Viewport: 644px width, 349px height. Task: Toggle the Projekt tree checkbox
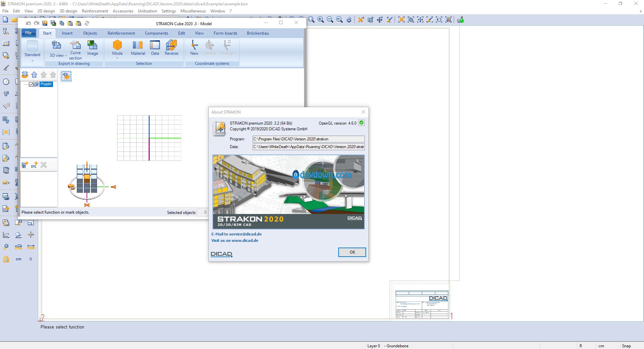click(31, 84)
